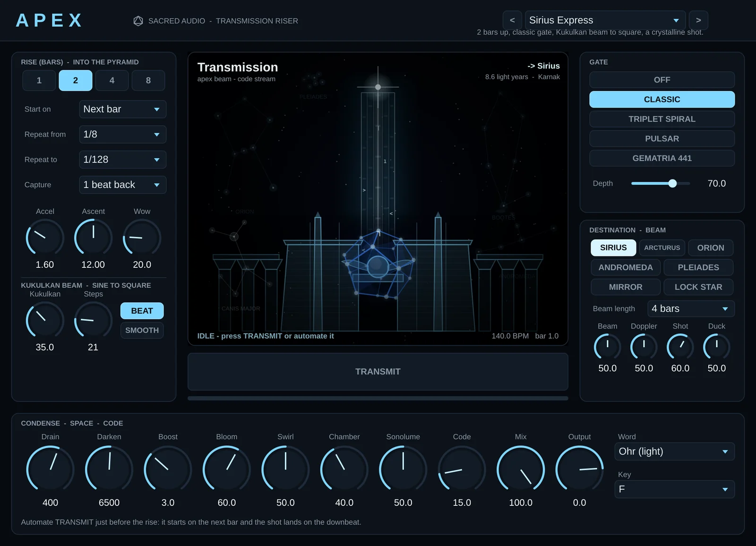Select SMOOTH stepping mode
The image size is (756, 546).
142,330
